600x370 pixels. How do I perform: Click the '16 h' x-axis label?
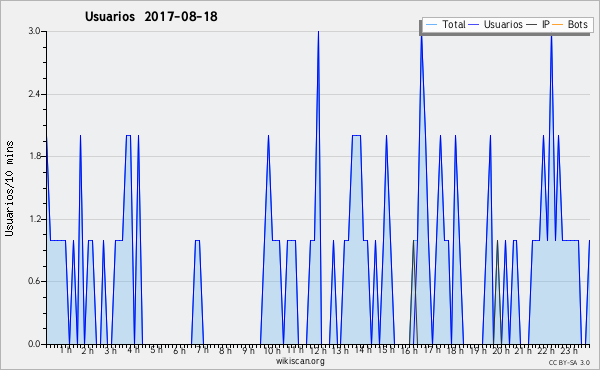tap(409, 350)
